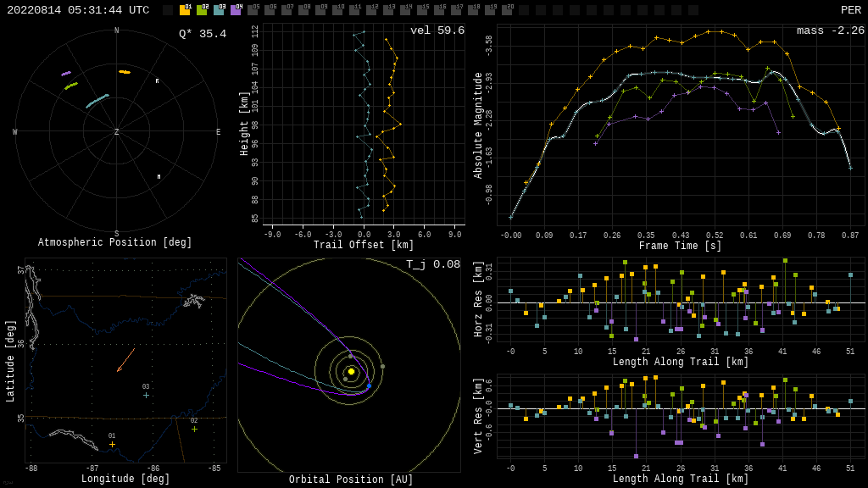This screenshot has height=488, width=868.
Task: Click the inactive station 05 slot
Action: point(253,10)
